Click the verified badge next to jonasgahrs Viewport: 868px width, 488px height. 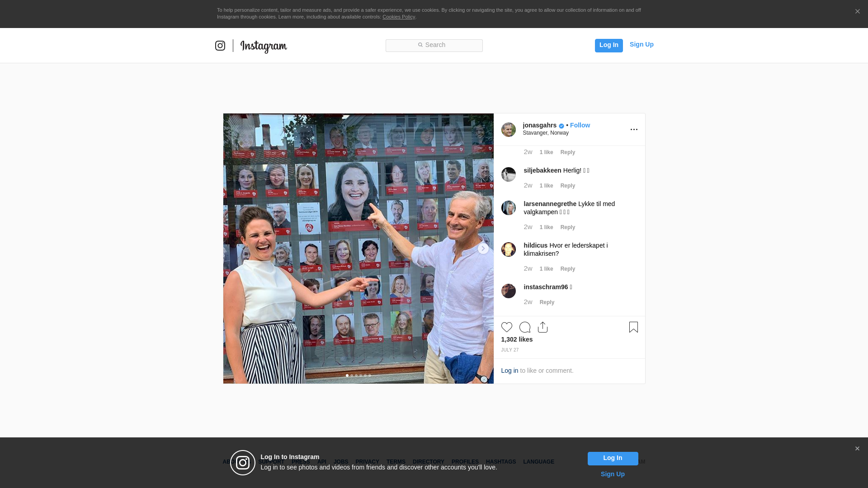pyautogui.click(x=561, y=126)
